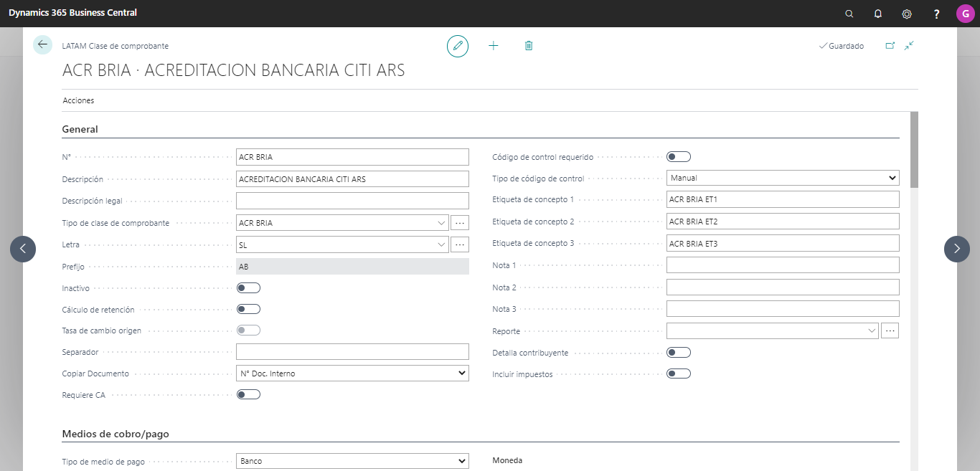The width and height of the screenshot is (980, 471).
Task: Open lookup ellipsis for Tipo de clase de comprobante
Action: (460, 223)
